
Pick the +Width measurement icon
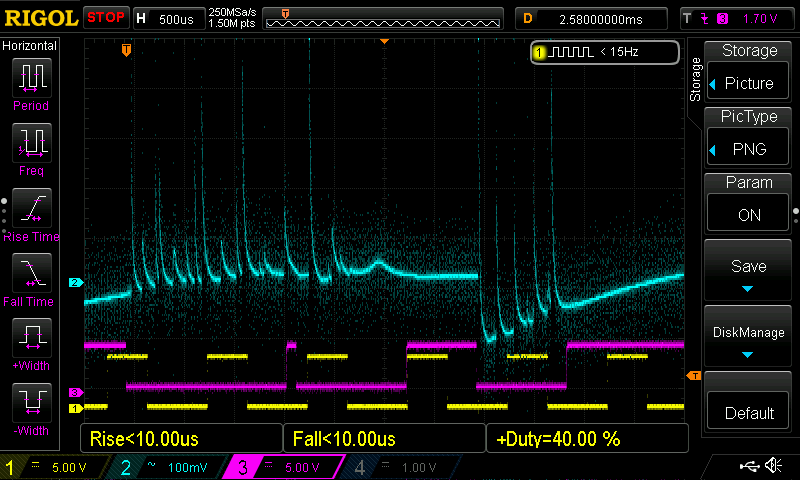tap(31, 341)
